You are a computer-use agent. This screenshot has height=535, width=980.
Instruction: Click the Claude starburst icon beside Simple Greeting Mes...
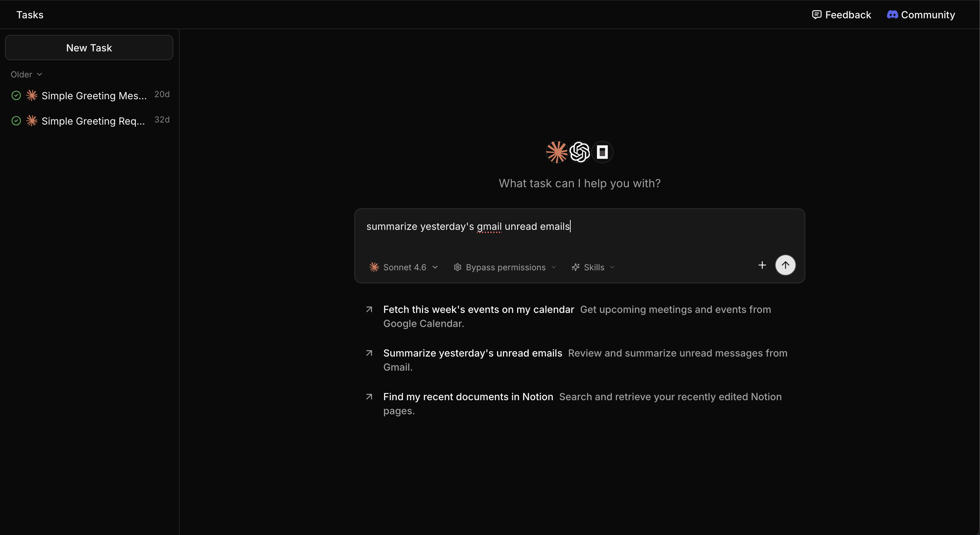32,95
